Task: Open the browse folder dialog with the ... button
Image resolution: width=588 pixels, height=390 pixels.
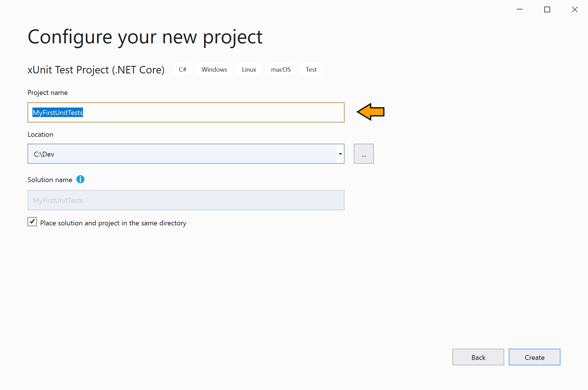Action: [x=363, y=154]
